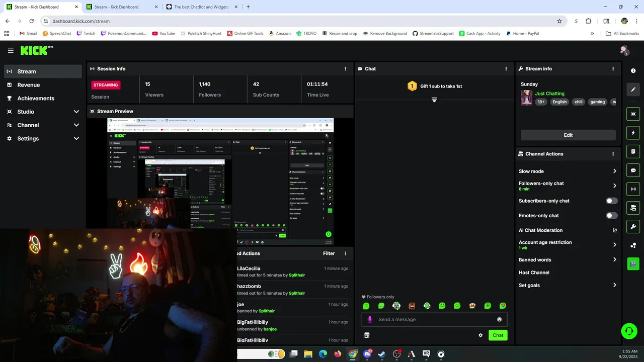
Task: Insert the orange angry-face emote
Action: [x=412, y=306]
